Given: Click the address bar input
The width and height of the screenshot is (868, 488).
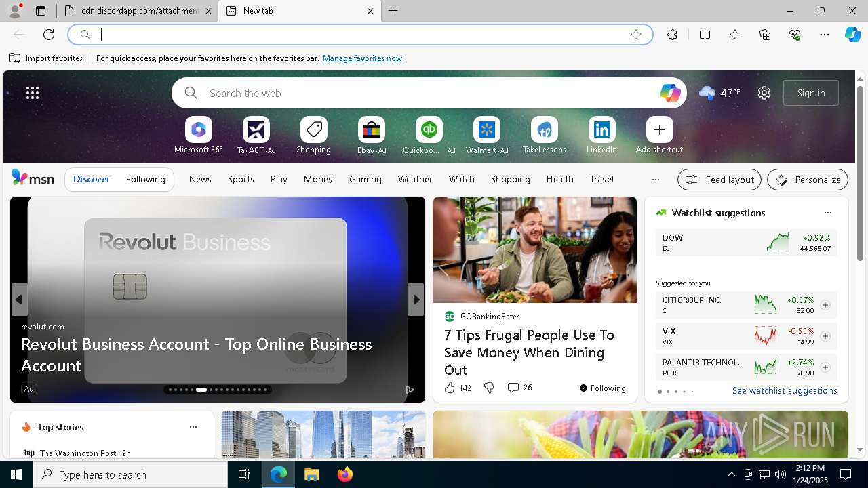Looking at the screenshot, I should pos(359,35).
